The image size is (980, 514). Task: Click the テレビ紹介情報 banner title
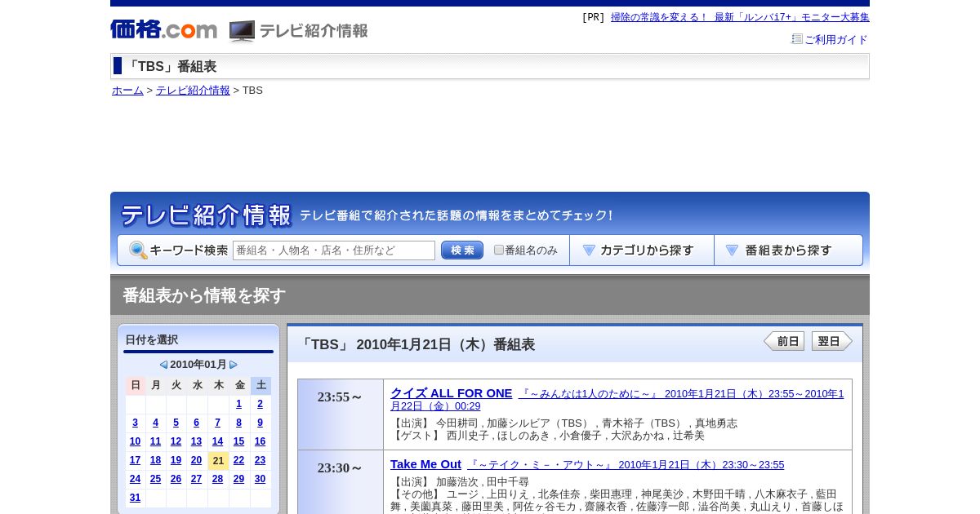(x=206, y=215)
